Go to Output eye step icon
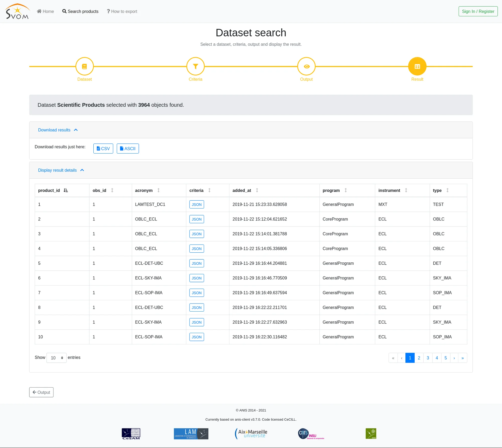The height and width of the screenshot is (448, 502). [x=306, y=66]
